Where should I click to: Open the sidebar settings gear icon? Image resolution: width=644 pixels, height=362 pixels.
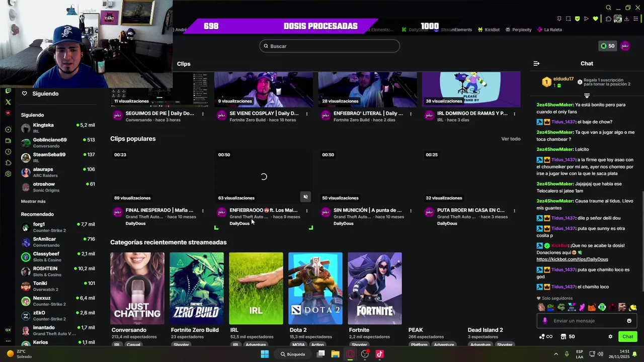[8, 174]
